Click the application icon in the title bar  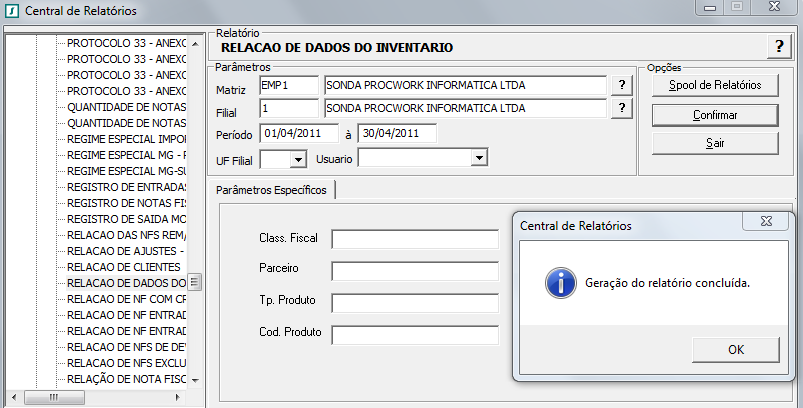pyautogui.click(x=11, y=10)
